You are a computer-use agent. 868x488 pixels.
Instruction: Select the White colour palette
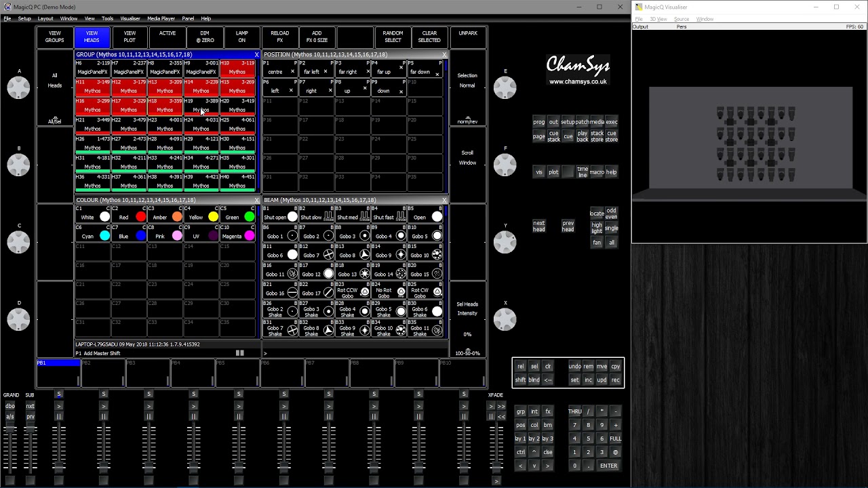(x=93, y=214)
